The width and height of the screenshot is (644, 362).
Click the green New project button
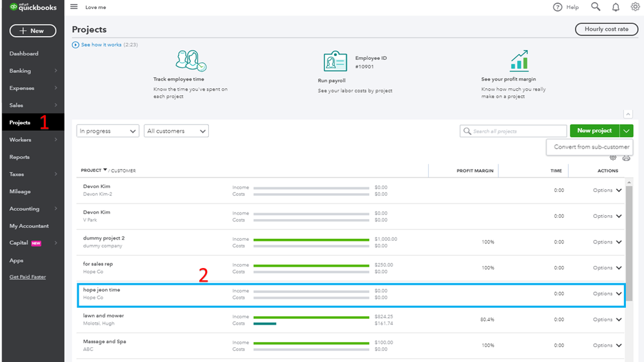594,131
